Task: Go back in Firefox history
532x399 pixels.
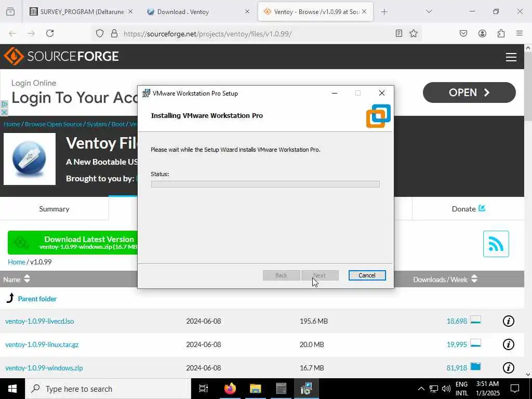Action: tap(12, 33)
